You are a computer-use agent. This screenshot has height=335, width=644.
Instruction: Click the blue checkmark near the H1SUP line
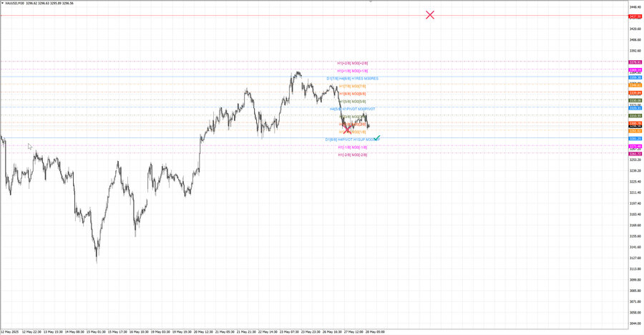376,137
